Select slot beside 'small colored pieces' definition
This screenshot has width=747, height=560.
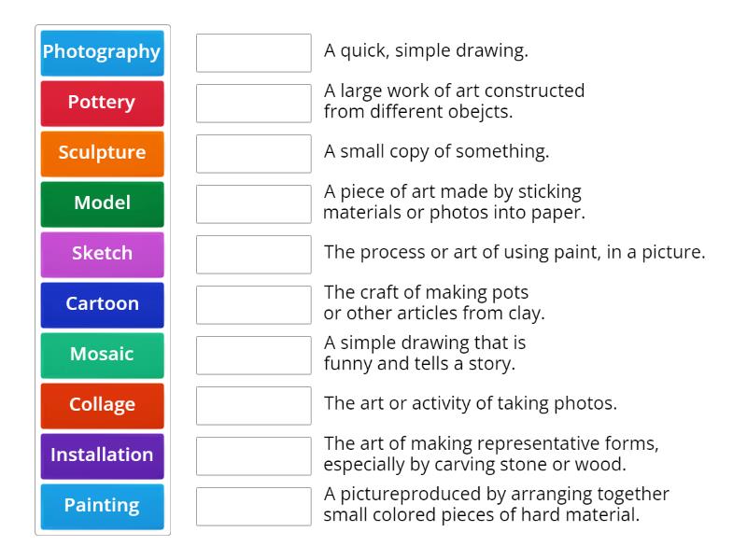coord(254,507)
